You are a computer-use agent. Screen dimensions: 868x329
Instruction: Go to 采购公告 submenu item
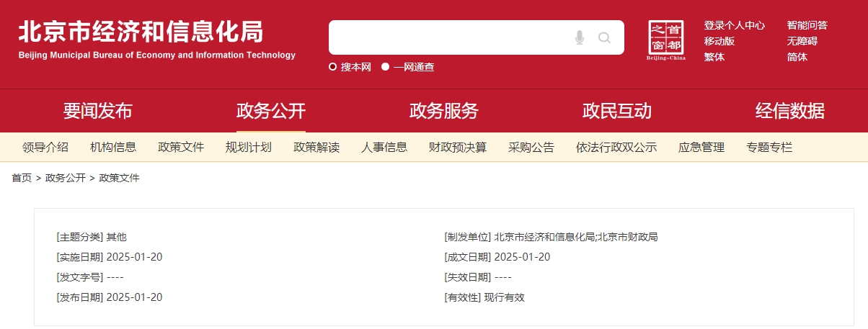531,148
